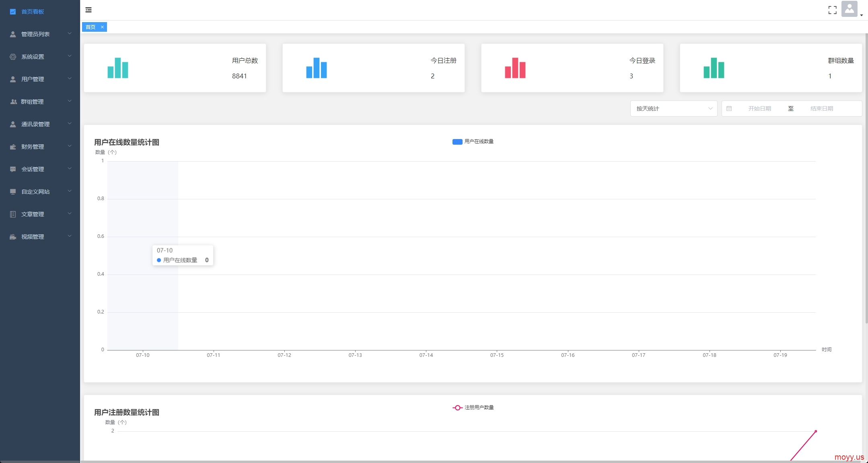This screenshot has height=463, width=868.
Task: Click the 开始日期 start date field
Action: (x=759, y=109)
